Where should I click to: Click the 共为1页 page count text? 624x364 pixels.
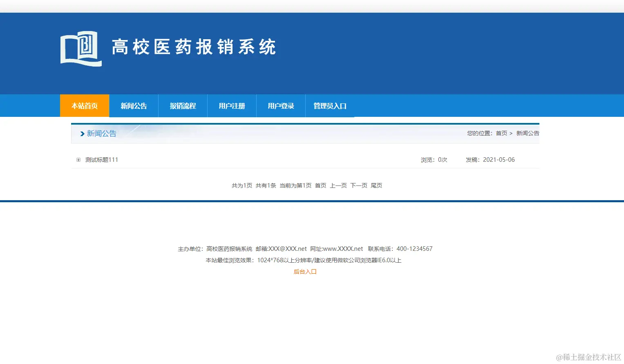[x=242, y=185]
